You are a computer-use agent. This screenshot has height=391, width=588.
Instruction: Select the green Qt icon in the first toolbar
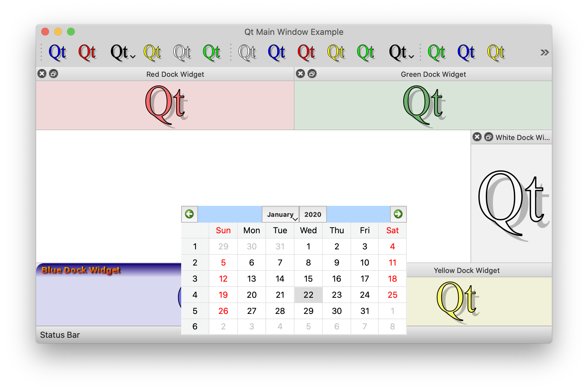point(211,52)
